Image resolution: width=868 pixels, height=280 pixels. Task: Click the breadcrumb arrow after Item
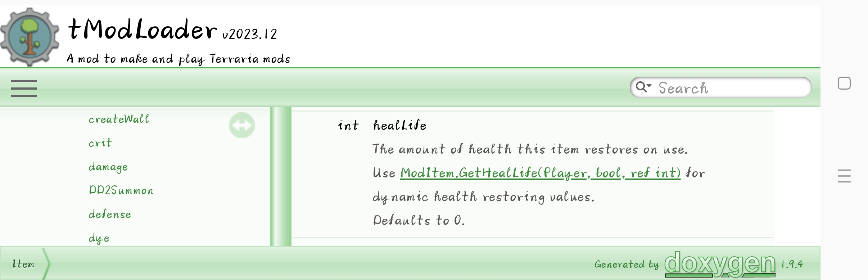(x=47, y=264)
